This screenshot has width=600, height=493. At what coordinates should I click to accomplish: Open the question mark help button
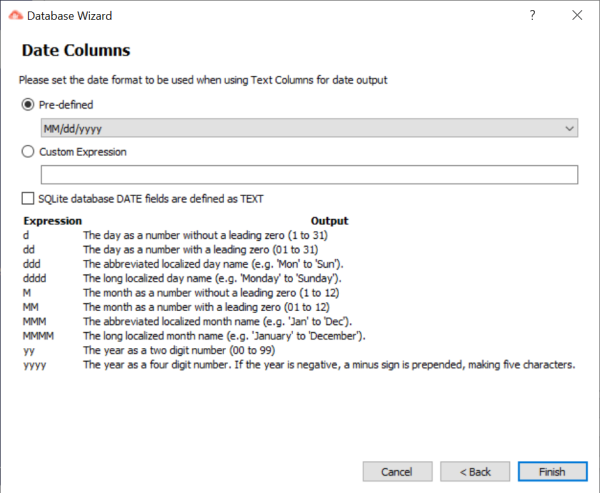(x=532, y=15)
